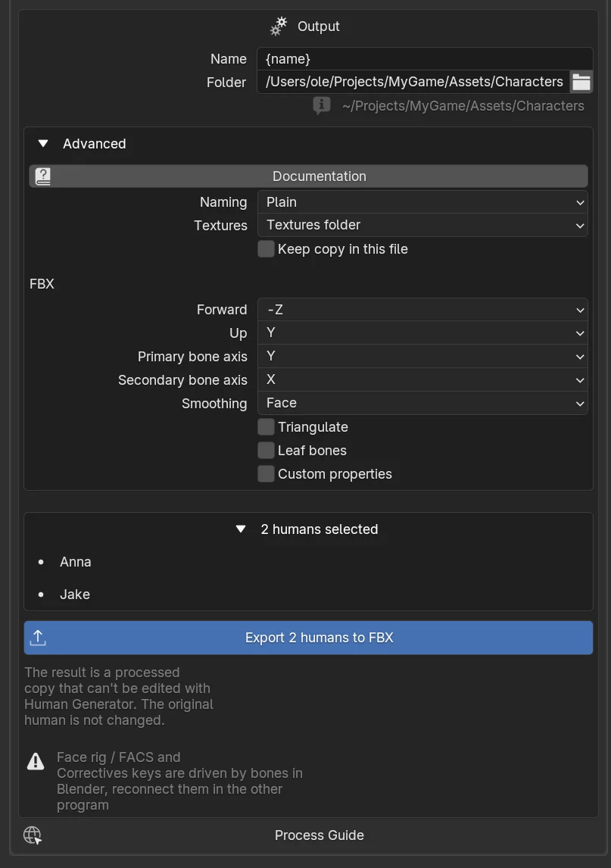Toggle the Triangulate checkbox

click(267, 426)
